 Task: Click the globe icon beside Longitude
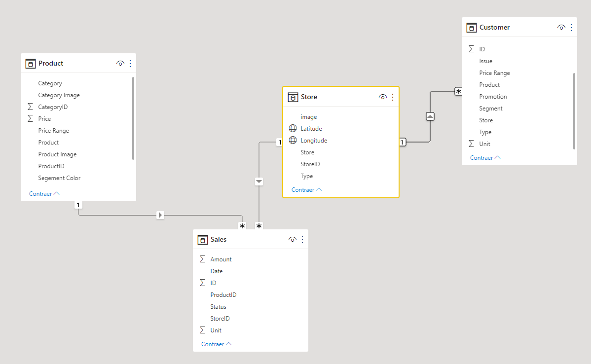click(x=294, y=140)
